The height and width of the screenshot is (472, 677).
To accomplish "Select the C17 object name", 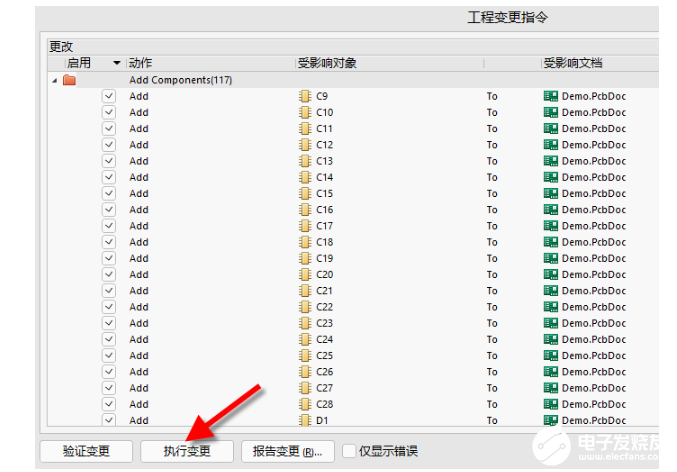I will coord(324,226).
